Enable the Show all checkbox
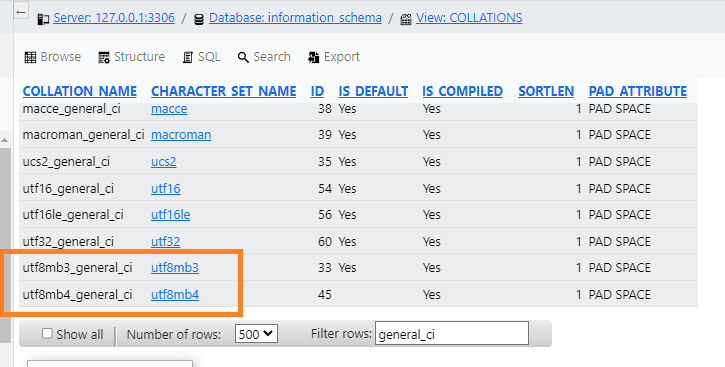Screen dimensions: 725x367 pyautogui.click(x=47, y=333)
